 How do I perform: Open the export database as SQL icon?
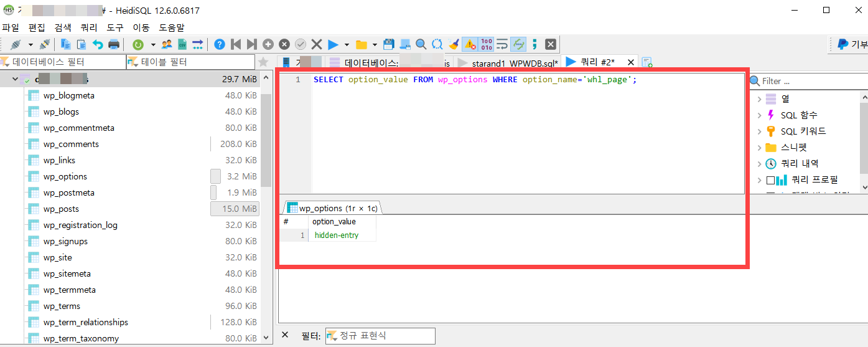pyautogui.click(x=198, y=44)
